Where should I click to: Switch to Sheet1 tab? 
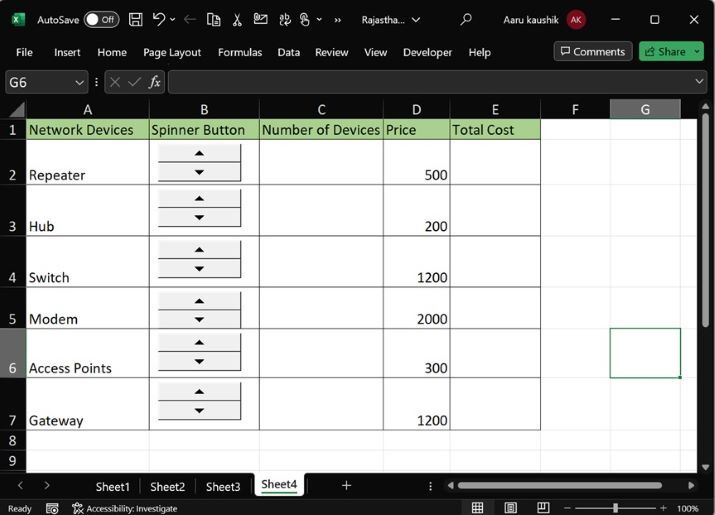(x=113, y=487)
